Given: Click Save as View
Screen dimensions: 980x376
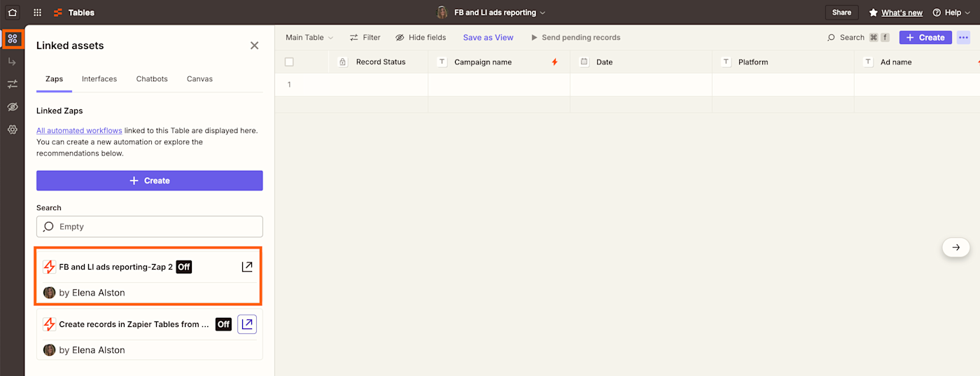Looking at the screenshot, I should pos(488,38).
